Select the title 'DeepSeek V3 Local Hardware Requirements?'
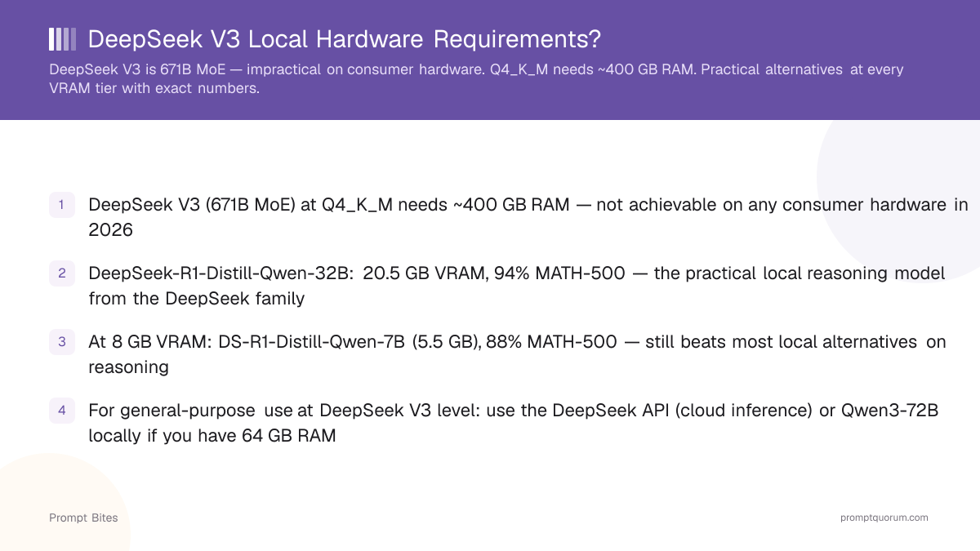This screenshot has height=551, width=980. pyautogui.click(x=344, y=39)
